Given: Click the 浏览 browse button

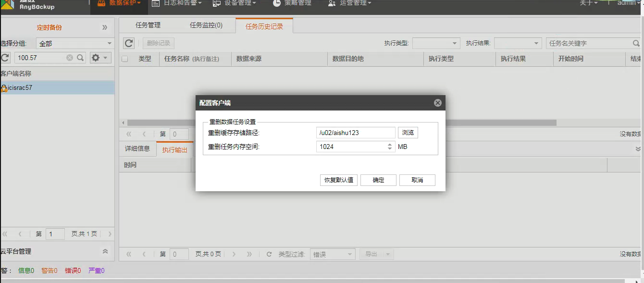Looking at the screenshot, I should [408, 133].
